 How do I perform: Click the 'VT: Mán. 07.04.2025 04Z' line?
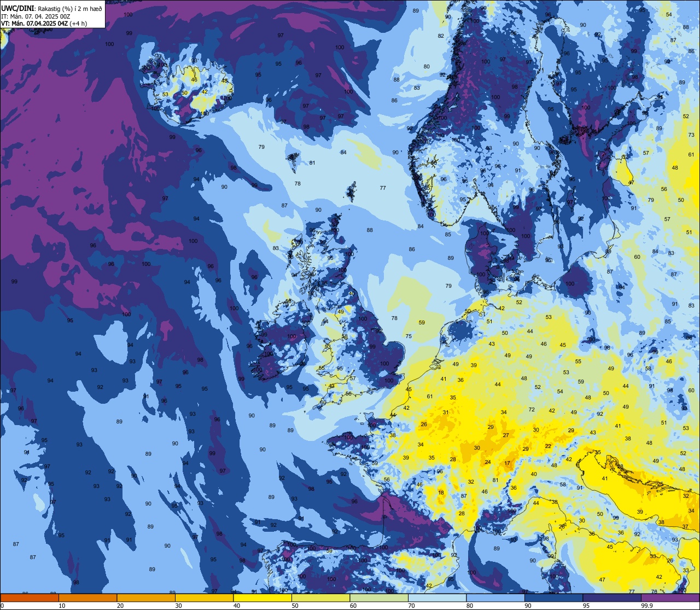pos(34,24)
